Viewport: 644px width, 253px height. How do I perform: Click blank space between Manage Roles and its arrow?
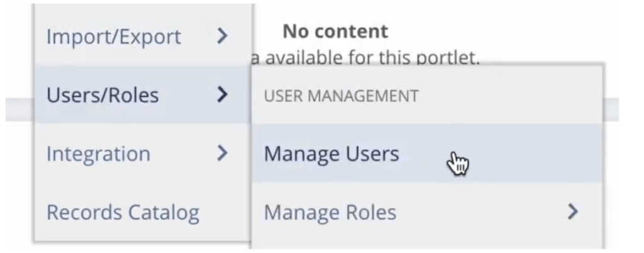(x=478, y=213)
